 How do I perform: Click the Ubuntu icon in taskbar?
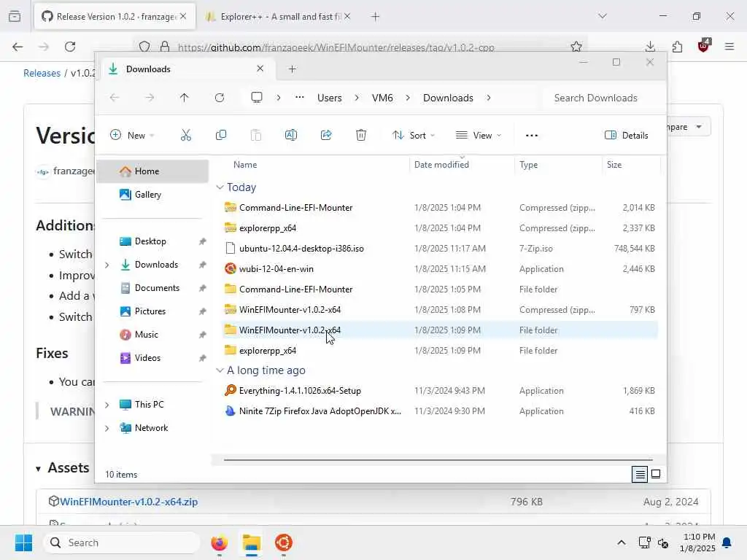[284, 542]
